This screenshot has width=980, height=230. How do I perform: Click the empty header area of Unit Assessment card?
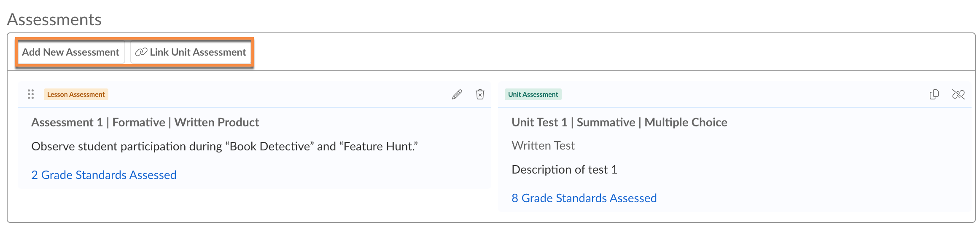click(742, 94)
